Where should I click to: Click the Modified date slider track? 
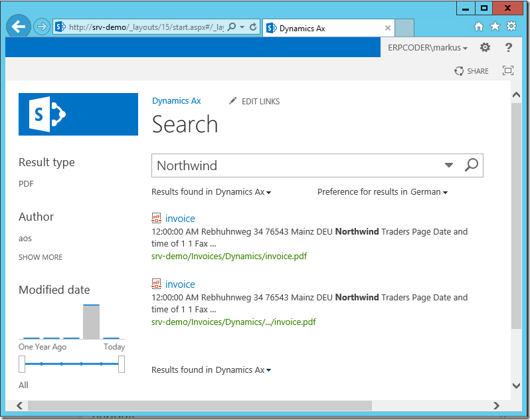pos(72,364)
